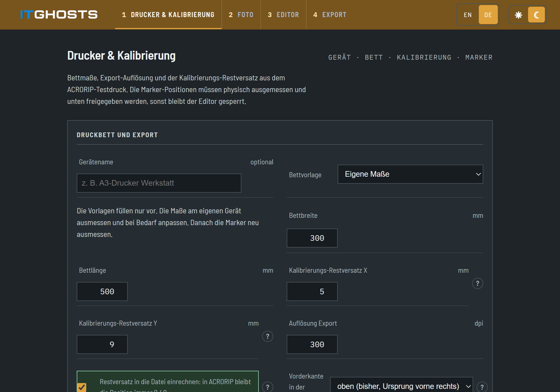This screenshot has height=392, width=560.
Task: Jump to the Gerät section link
Action: (x=339, y=57)
